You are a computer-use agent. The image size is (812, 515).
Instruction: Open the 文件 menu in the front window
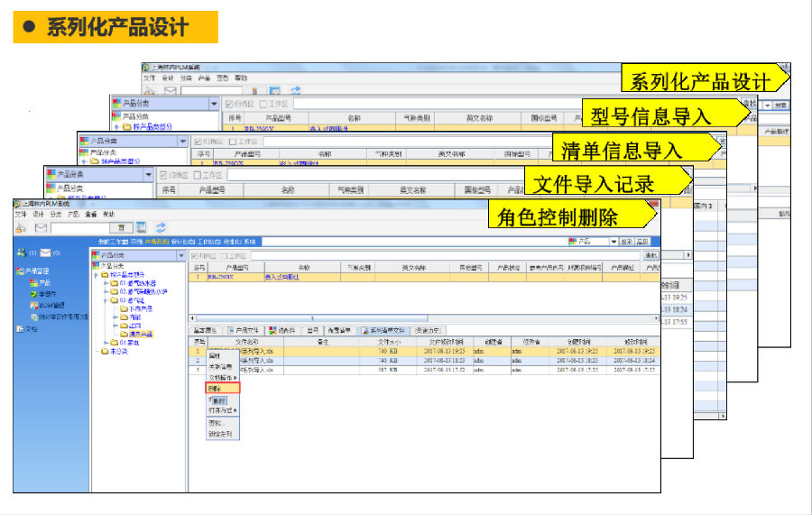[21, 215]
